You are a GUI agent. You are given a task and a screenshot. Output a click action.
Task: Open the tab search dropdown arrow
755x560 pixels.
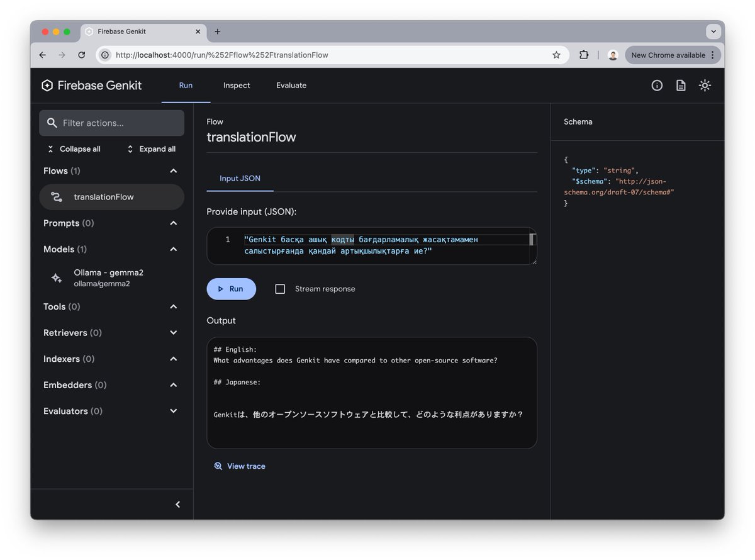point(713,31)
